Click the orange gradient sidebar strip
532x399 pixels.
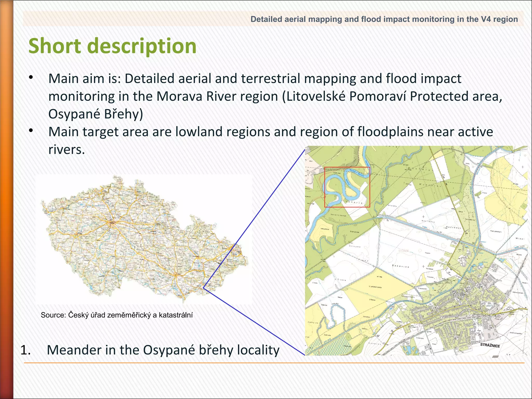point(6,199)
